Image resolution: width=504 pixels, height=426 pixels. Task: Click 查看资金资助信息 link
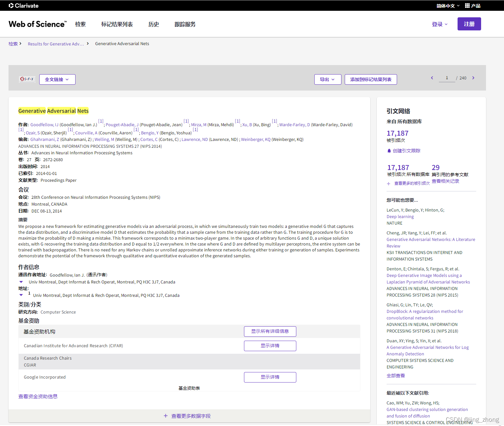point(38,396)
